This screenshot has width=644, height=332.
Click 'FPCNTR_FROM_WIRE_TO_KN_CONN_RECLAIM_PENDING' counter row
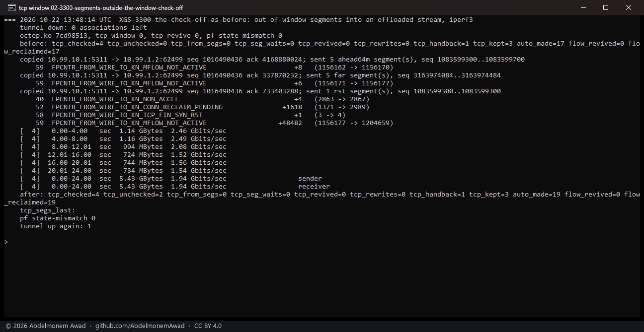pyautogui.click(x=203, y=107)
